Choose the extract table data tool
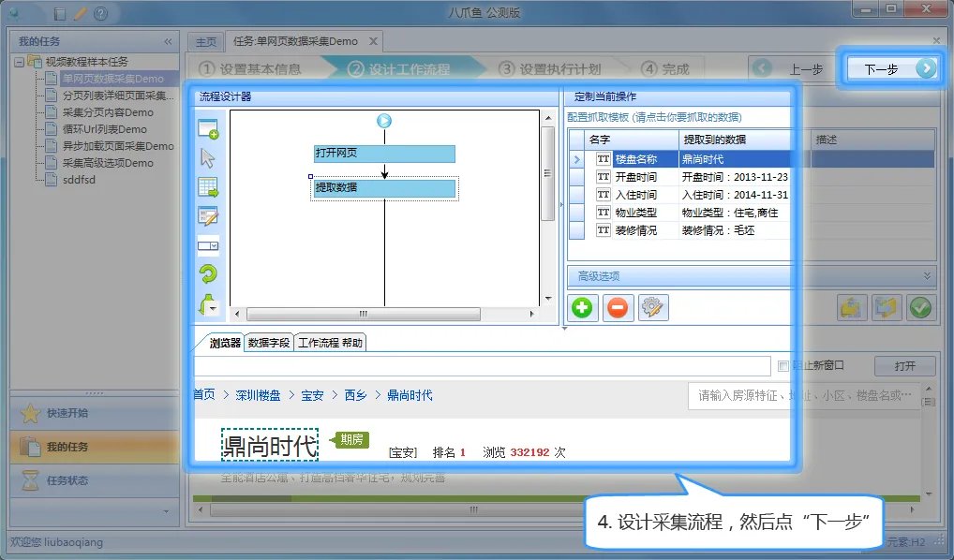 point(210,186)
